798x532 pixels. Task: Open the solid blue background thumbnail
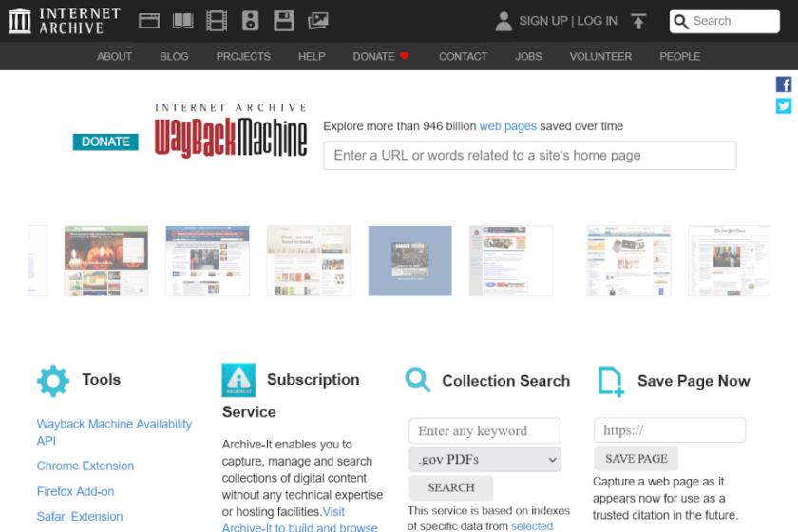point(409,261)
